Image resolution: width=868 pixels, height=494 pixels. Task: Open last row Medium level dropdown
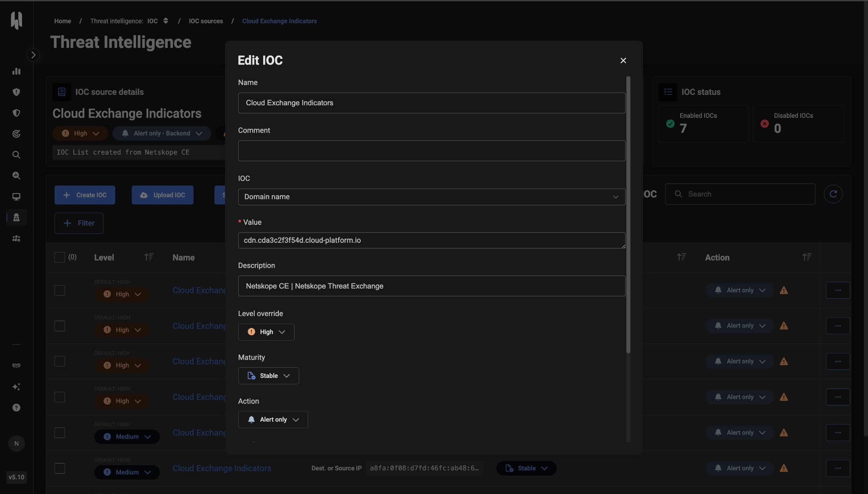point(127,472)
